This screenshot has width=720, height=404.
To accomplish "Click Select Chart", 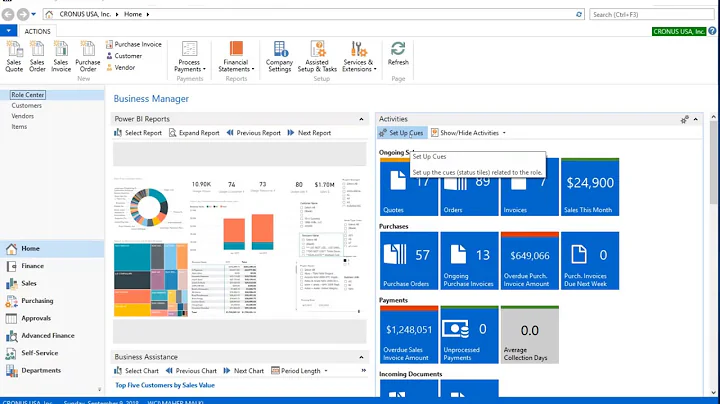I will (x=136, y=370).
